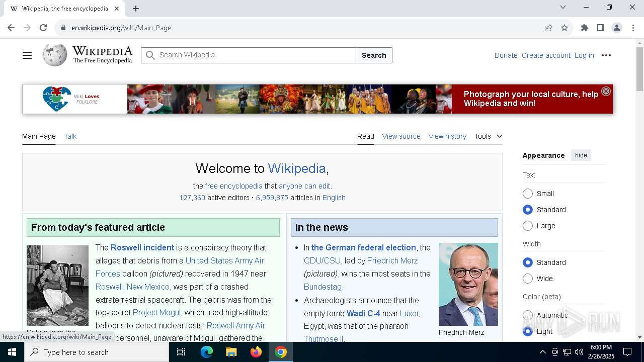Image resolution: width=644 pixels, height=362 pixels.
Task: Click the Roswell debris photograph
Action: [57, 286]
